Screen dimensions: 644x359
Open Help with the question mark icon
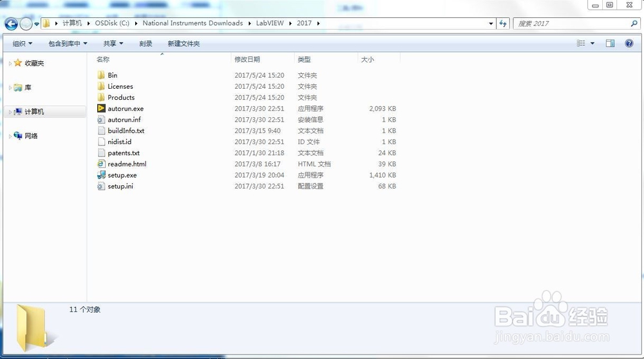629,43
